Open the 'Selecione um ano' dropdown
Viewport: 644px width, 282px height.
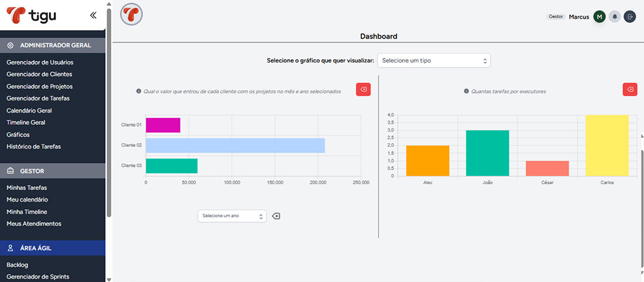(x=232, y=216)
